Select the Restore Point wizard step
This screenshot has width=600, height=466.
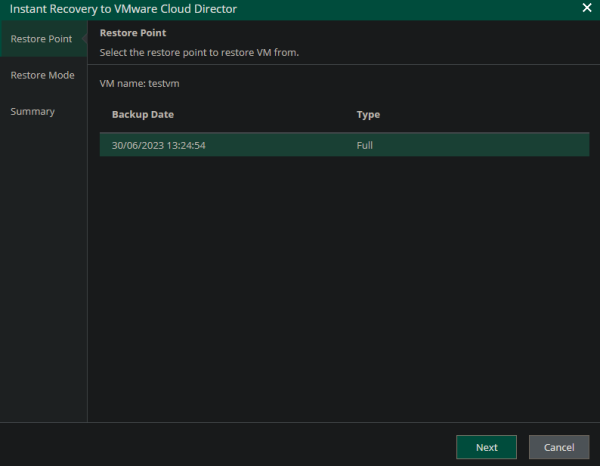[x=40, y=39]
